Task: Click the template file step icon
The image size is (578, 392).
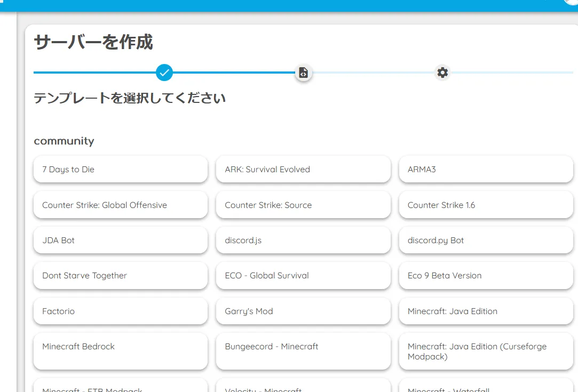Action: coord(303,73)
